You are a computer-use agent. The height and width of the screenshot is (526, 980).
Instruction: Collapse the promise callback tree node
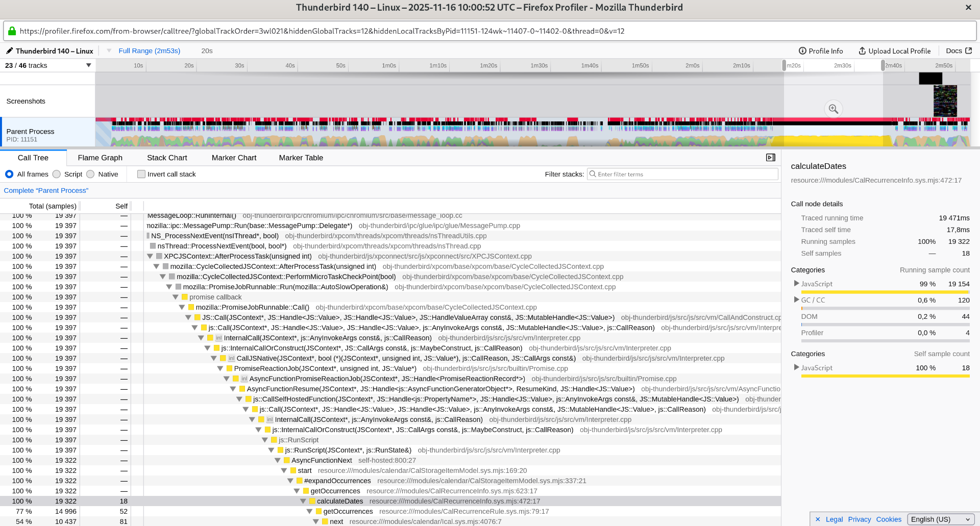[176, 297]
